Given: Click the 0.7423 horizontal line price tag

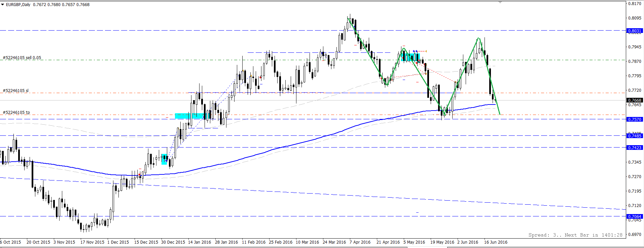Looking at the screenshot, I should point(635,148).
